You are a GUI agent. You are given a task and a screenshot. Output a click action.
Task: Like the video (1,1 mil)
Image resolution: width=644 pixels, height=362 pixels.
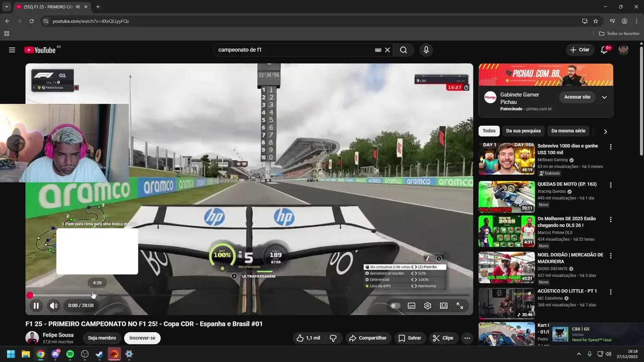point(308,338)
